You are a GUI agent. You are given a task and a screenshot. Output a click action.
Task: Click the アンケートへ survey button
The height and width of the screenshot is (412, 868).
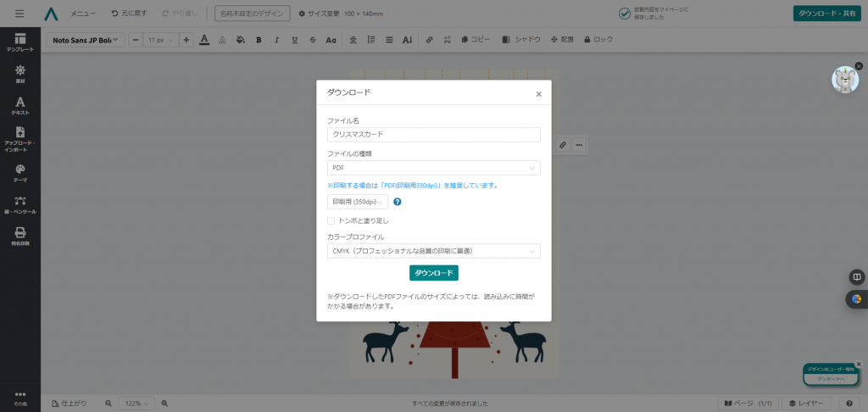click(831, 379)
